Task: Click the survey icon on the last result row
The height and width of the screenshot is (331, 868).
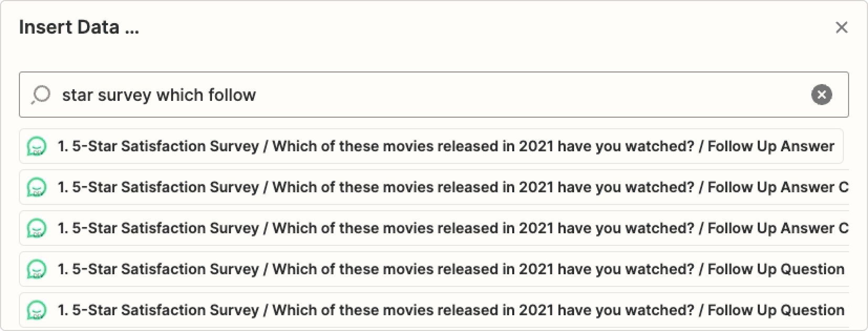Action: click(37, 311)
